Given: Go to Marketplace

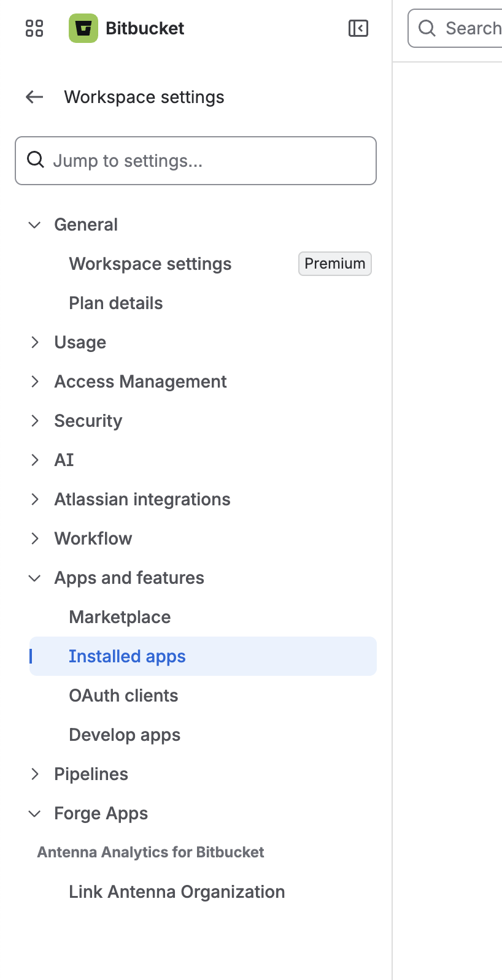Looking at the screenshot, I should pyautogui.click(x=120, y=617).
